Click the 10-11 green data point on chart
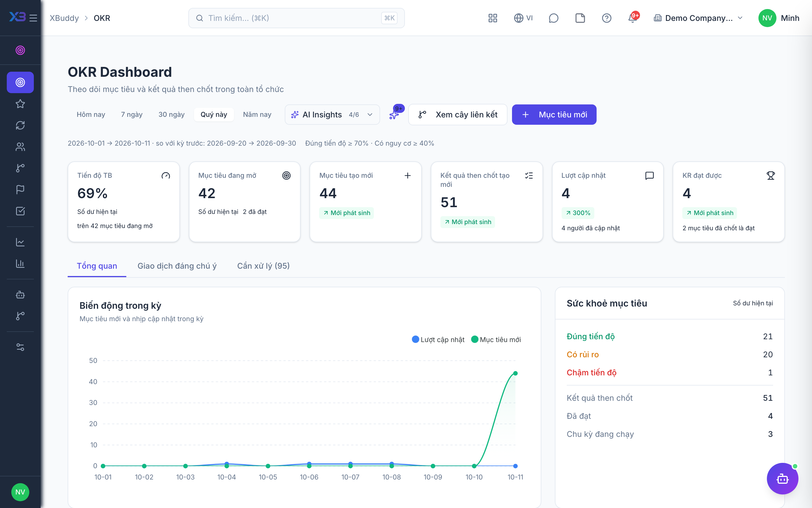The image size is (812, 508). [x=515, y=373]
